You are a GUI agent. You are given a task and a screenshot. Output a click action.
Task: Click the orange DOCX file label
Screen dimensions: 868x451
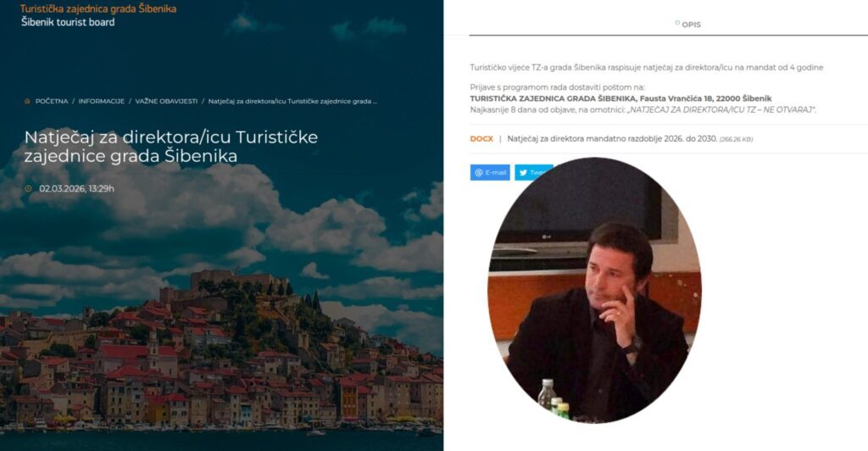point(481,138)
